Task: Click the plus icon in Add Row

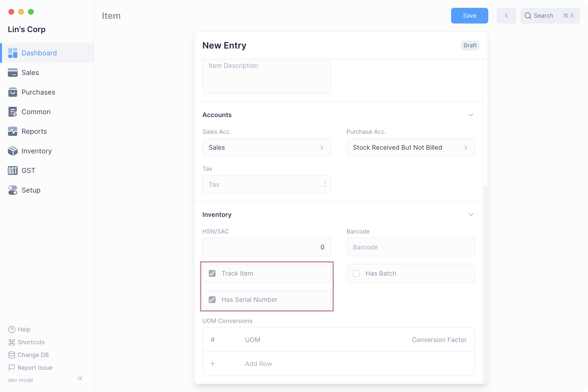Action: pyautogui.click(x=212, y=364)
